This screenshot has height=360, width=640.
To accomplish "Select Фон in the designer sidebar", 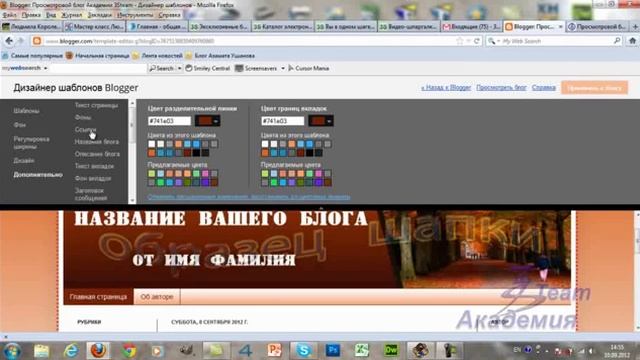I will point(20,125).
